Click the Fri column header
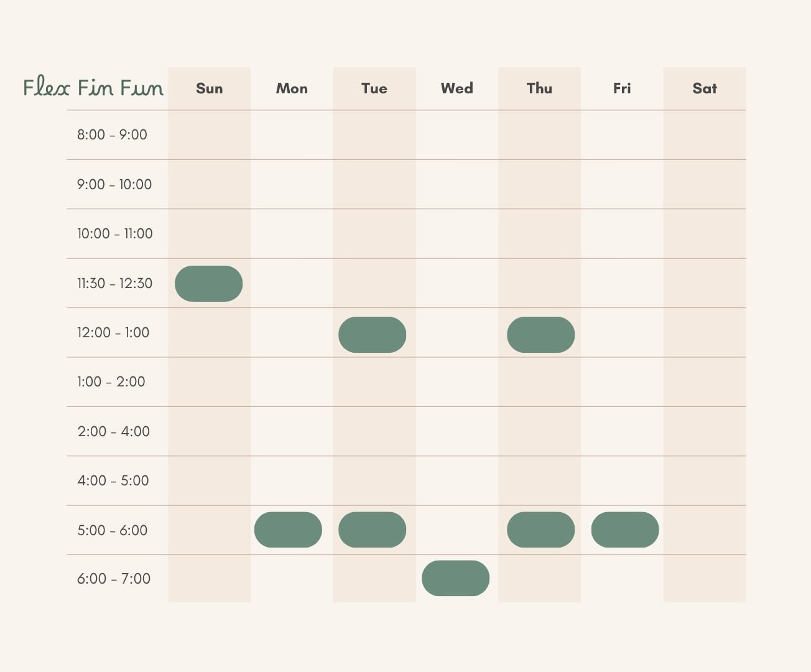Viewport: 811px width, 672px height. (622, 88)
